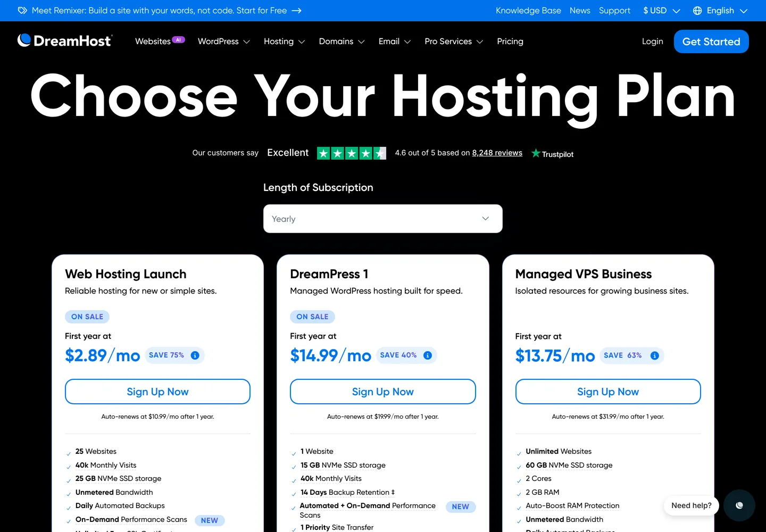Click the globe language icon
The height and width of the screenshot is (532, 766).
point(697,11)
